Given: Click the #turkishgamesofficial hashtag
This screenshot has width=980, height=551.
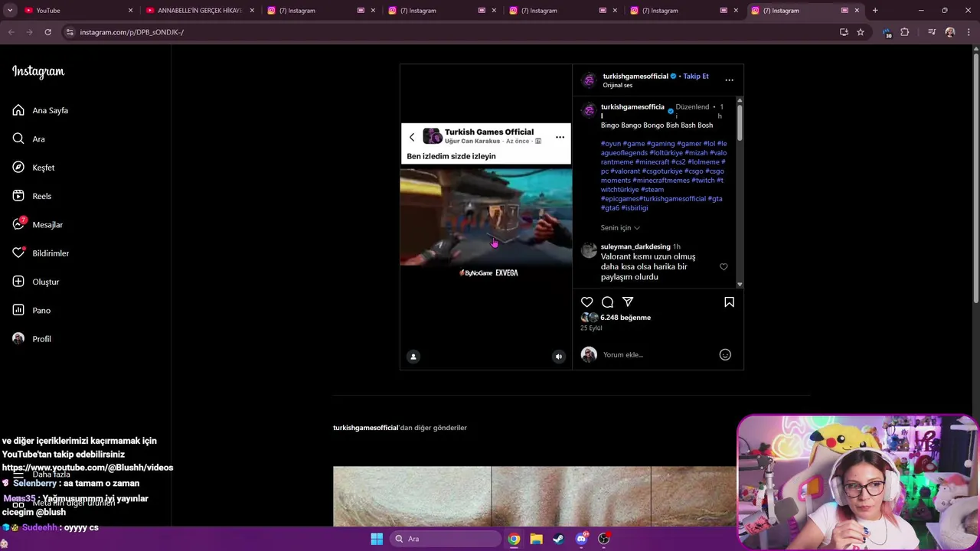Looking at the screenshot, I should 673,198.
